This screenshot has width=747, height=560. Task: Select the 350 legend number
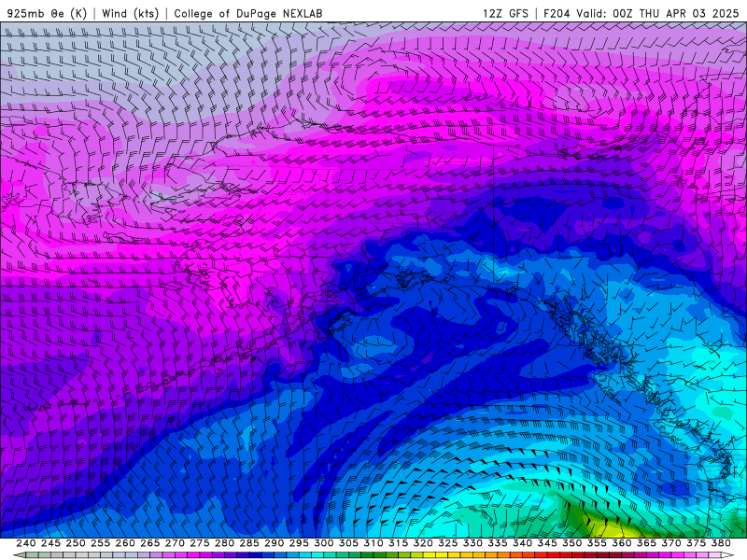572,543
